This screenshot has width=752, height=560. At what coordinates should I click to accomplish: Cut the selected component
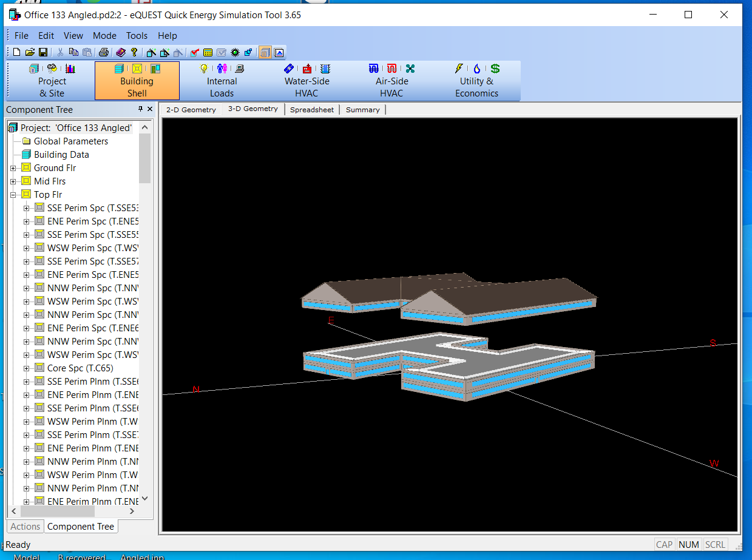60,53
